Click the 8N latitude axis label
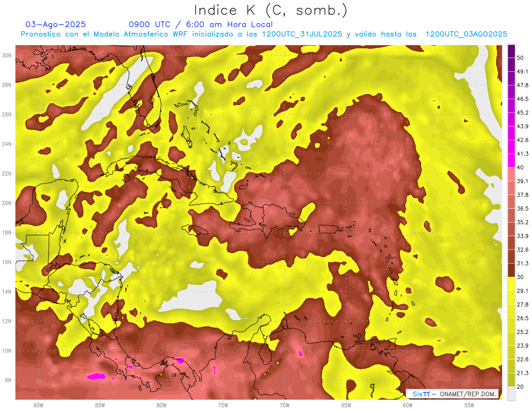 [8, 380]
